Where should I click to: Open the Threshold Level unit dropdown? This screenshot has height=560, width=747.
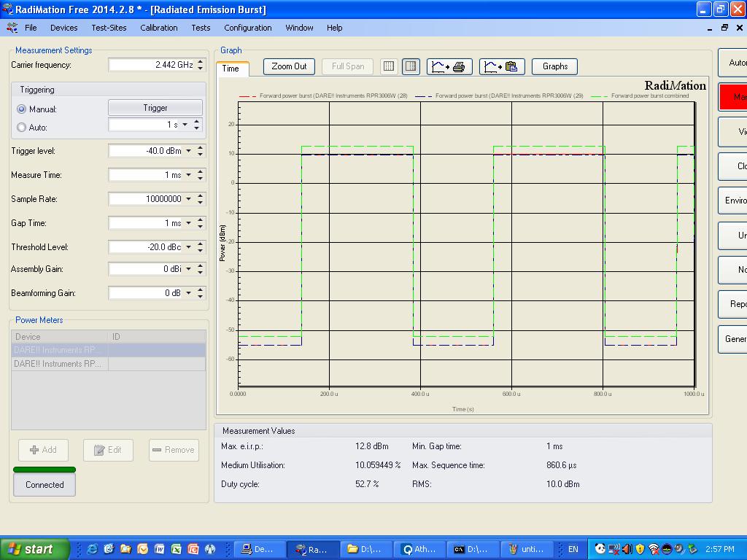(x=189, y=247)
